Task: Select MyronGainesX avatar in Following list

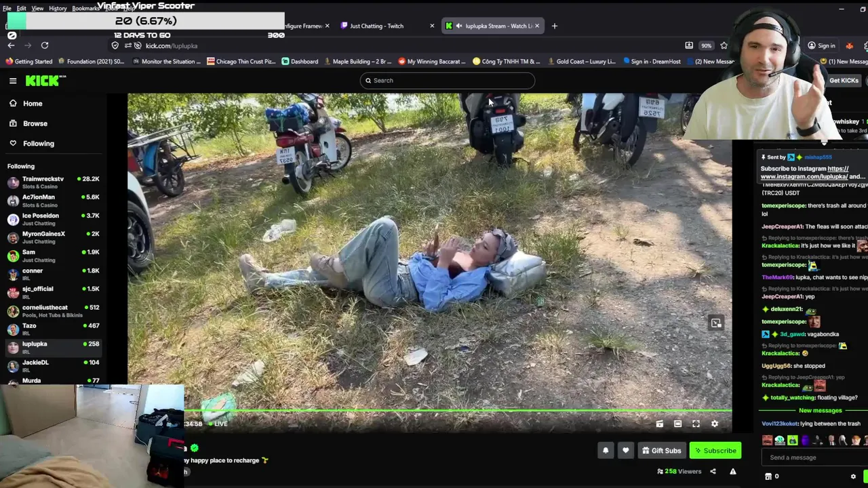Action: click(13, 237)
